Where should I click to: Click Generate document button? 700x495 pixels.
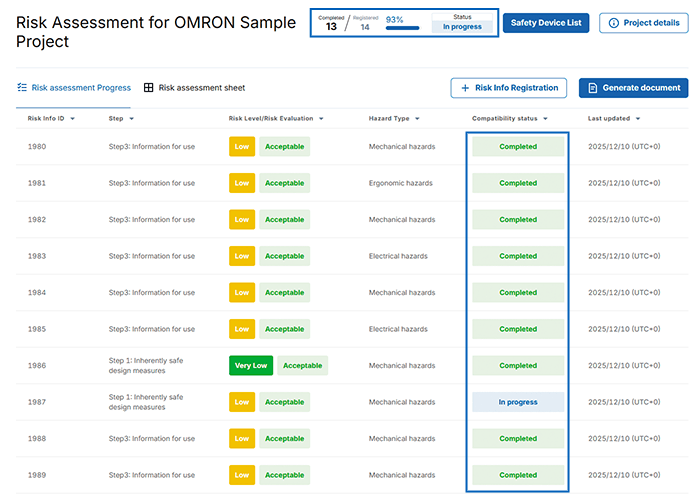pos(633,88)
